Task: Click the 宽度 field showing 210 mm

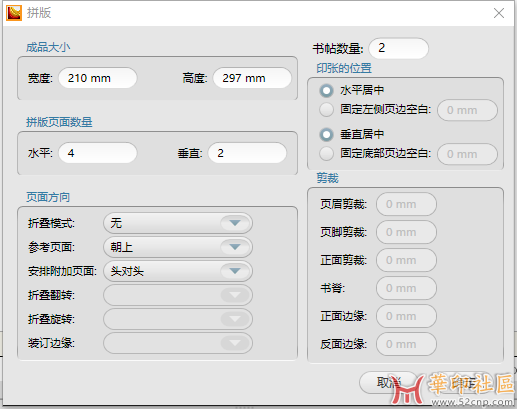Action: pos(98,78)
